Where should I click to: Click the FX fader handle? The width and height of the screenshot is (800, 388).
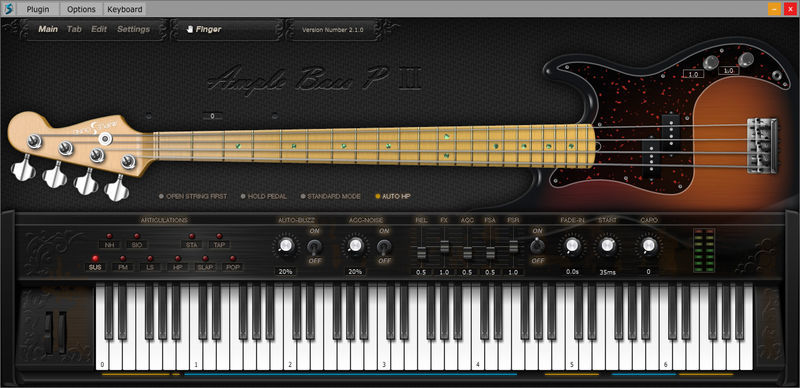coord(444,247)
